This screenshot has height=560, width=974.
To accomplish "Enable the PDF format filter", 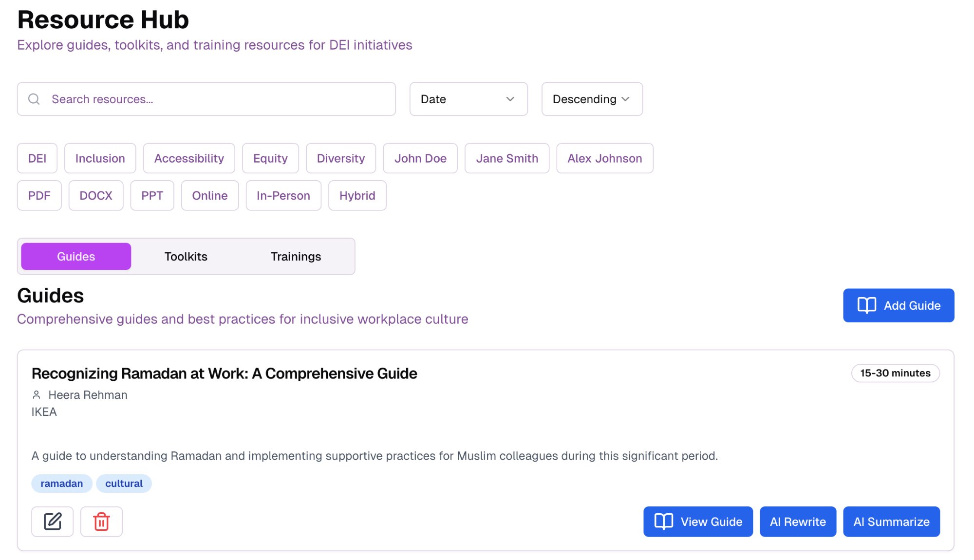I will point(39,195).
